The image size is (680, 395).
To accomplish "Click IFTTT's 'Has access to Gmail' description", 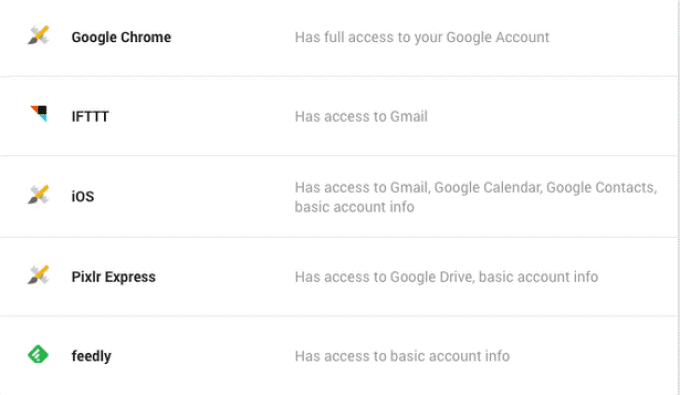I will (x=361, y=117).
